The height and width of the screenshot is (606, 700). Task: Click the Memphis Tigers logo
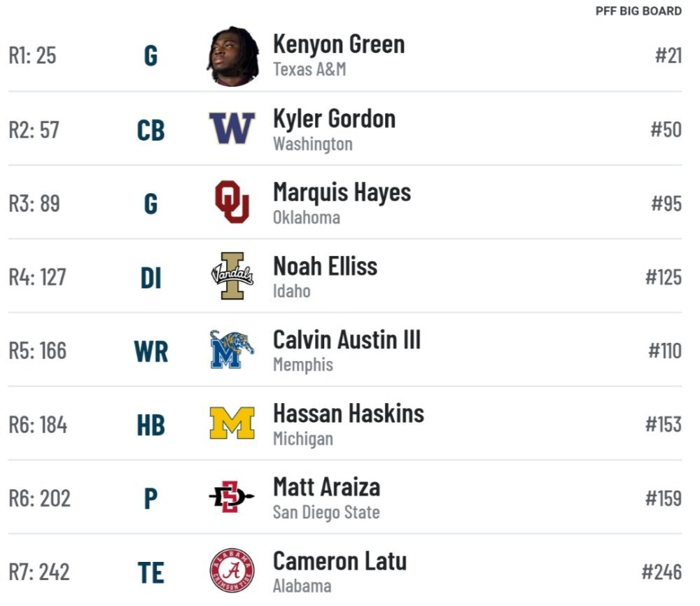(x=232, y=349)
